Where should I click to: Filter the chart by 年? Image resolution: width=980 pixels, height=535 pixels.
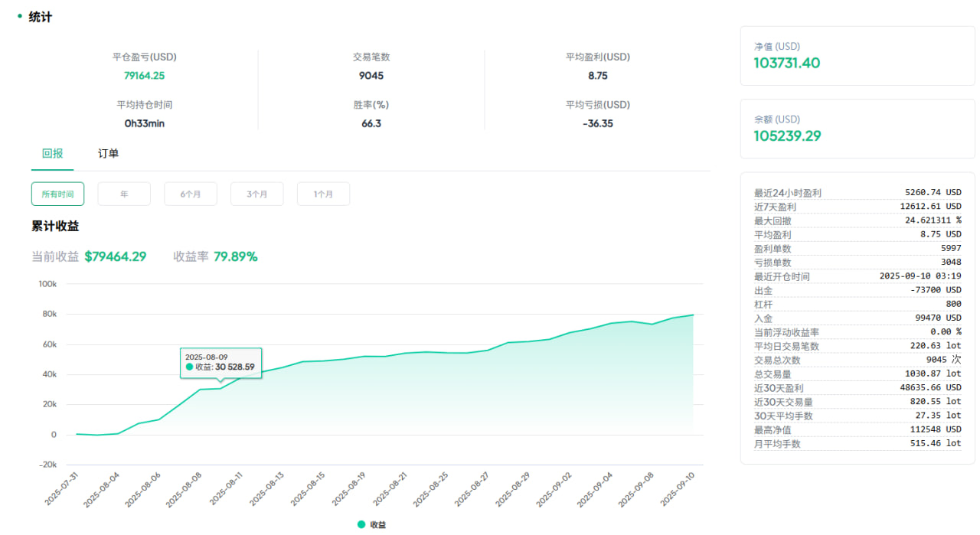(124, 194)
